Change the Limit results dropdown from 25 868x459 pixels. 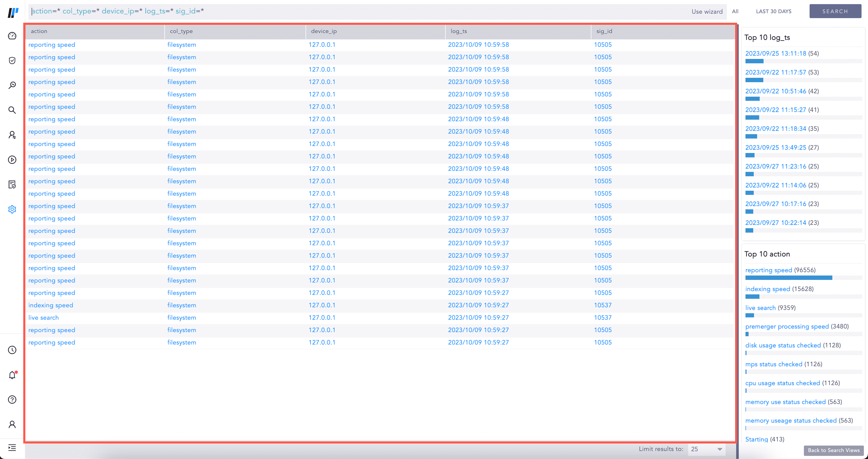pos(706,449)
